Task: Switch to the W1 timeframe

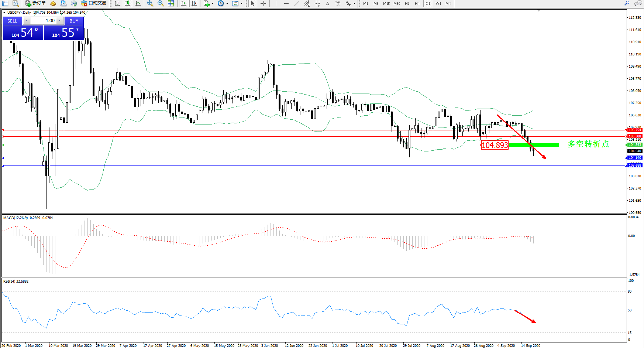Action: pos(438,3)
